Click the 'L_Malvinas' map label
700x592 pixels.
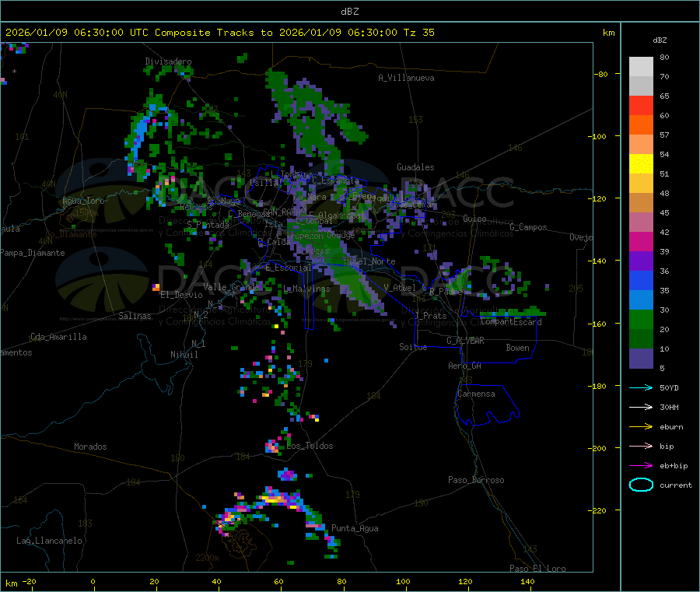point(306,289)
